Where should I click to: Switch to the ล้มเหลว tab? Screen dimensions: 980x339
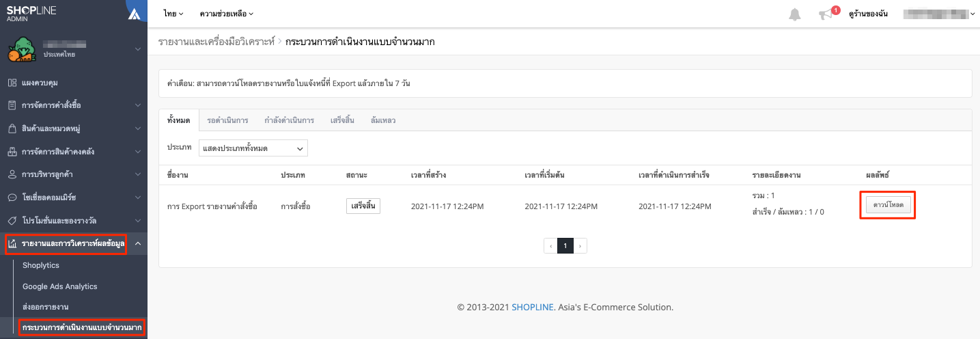(383, 120)
